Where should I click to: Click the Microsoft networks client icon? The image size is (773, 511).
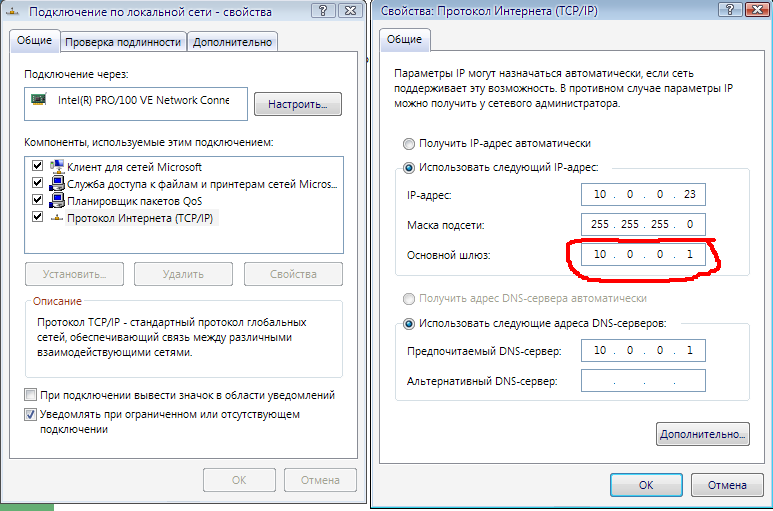pos(57,167)
